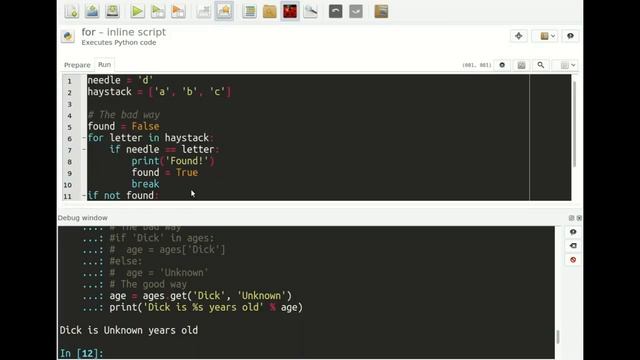Toggle the red debug window button
Screen dimensions: 640x360
(290, 11)
